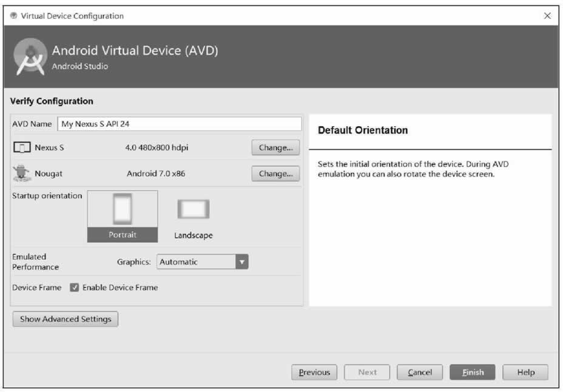The height and width of the screenshot is (392, 563).
Task: Click the title bar app icon
Action: tap(13, 16)
